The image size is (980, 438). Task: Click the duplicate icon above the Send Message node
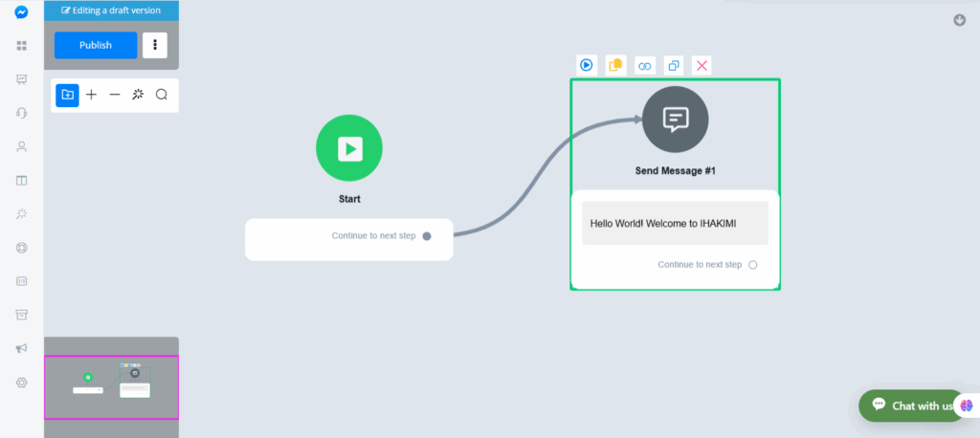[x=674, y=65]
